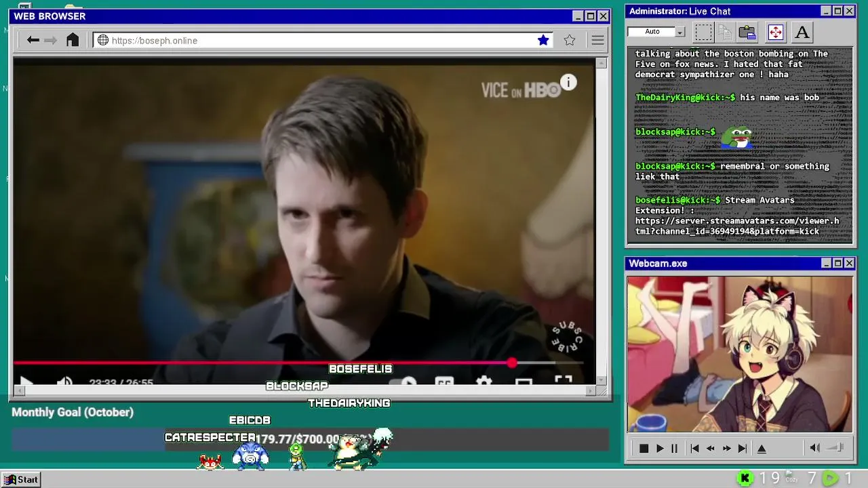This screenshot has height=488, width=868.
Task: Click the filled blue bookmark star
Action: click(x=543, y=40)
